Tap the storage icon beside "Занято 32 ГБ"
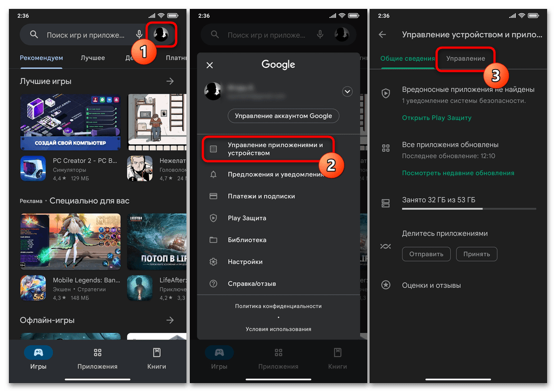 [x=386, y=203]
